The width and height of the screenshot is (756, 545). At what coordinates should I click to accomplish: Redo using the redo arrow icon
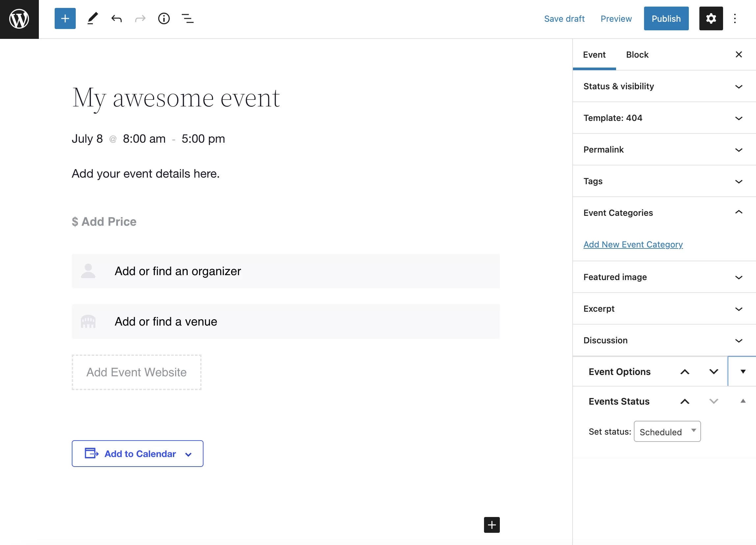click(140, 19)
